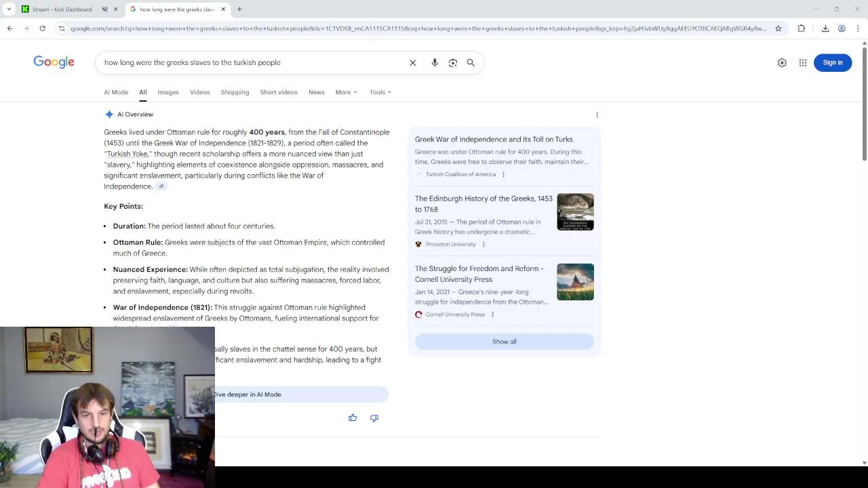Open browser downloads icon
The width and height of the screenshot is (868, 488).
click(x=825, y=28)
